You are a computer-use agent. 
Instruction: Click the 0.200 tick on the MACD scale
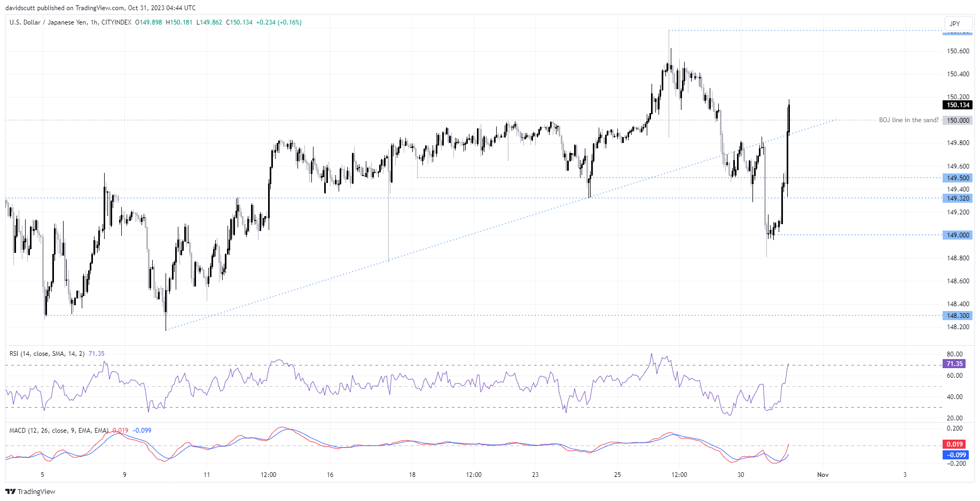click(955, 428)
